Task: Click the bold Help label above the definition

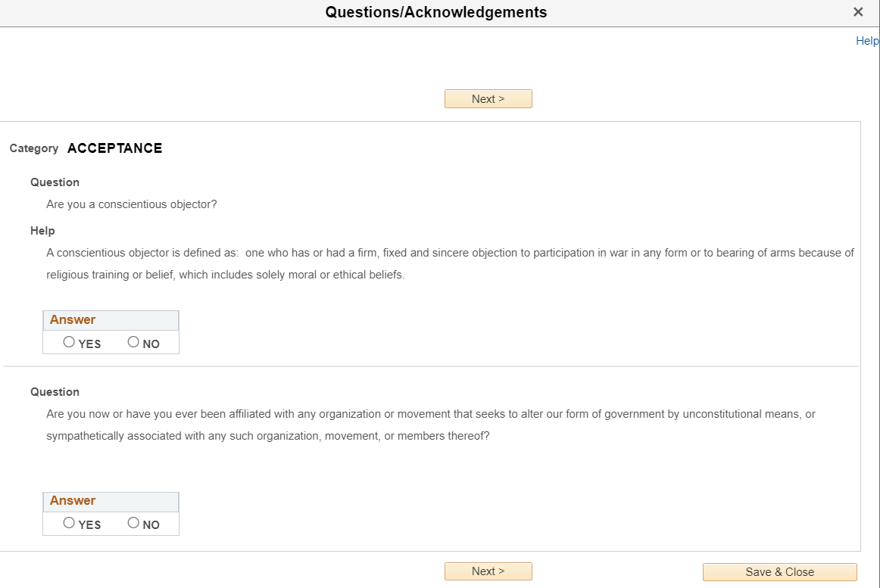Action: point(42,231)
